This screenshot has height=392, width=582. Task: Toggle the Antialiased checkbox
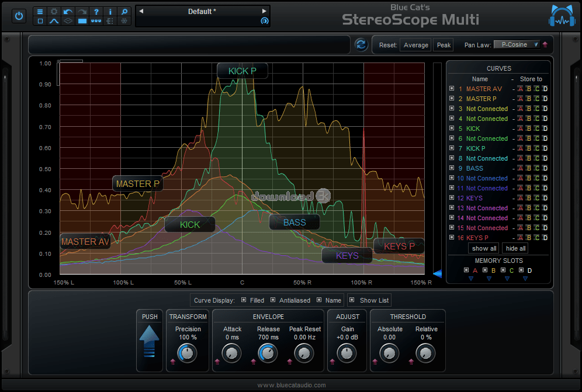273,300
